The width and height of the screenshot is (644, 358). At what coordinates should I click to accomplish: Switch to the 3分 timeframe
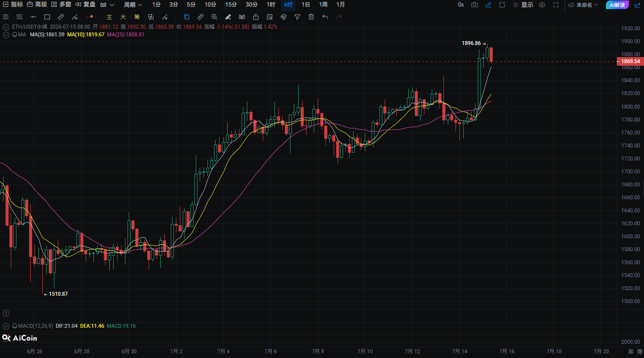tap(174, 5)
